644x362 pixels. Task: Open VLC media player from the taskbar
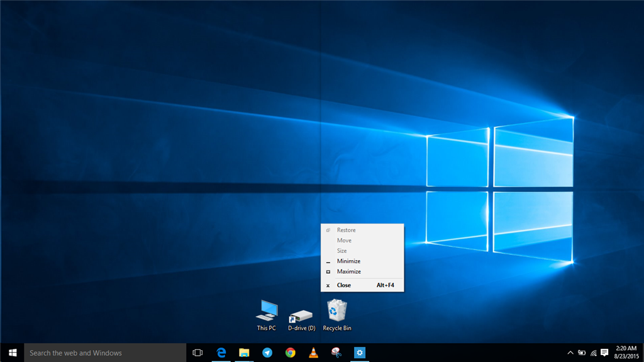pyautogui.click(x=313, y=353)
